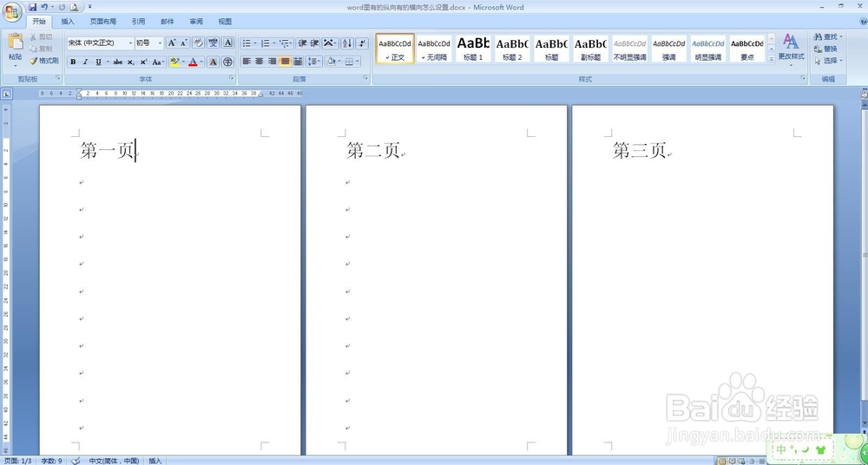Toggle character shading
The height and width of the screenshot is (465, 868).
(214, 62)
